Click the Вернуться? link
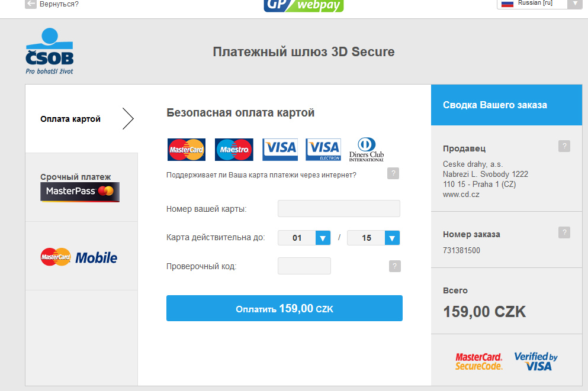The image size is (588, 391). coord(59,4)
